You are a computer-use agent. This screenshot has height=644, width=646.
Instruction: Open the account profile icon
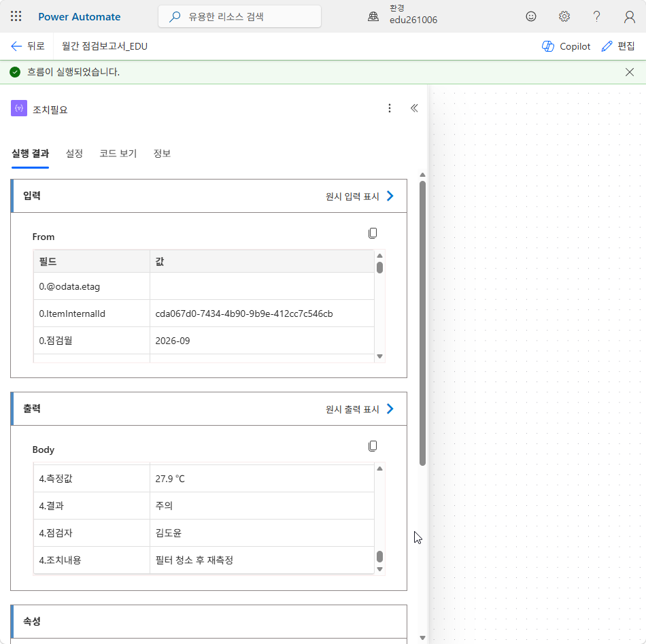630,16
